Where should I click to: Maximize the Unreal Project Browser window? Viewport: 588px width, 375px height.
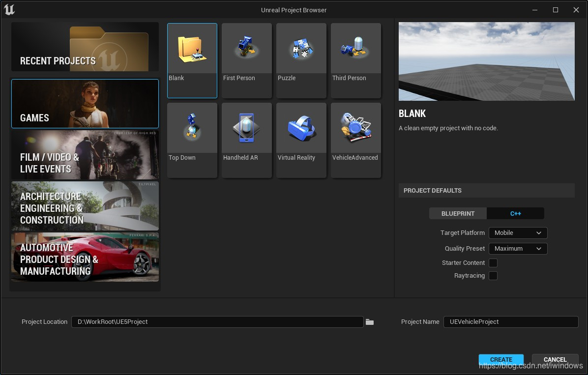point(556,10)
